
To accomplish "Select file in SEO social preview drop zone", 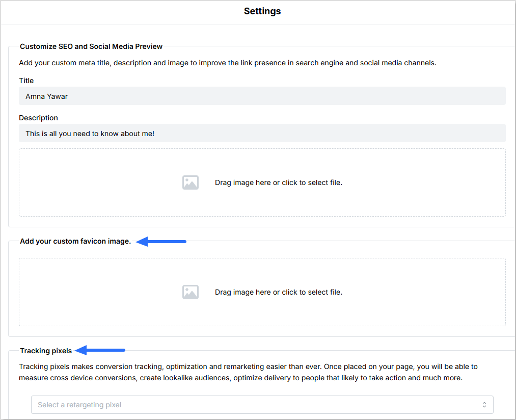I will click(x=262, y=182).
